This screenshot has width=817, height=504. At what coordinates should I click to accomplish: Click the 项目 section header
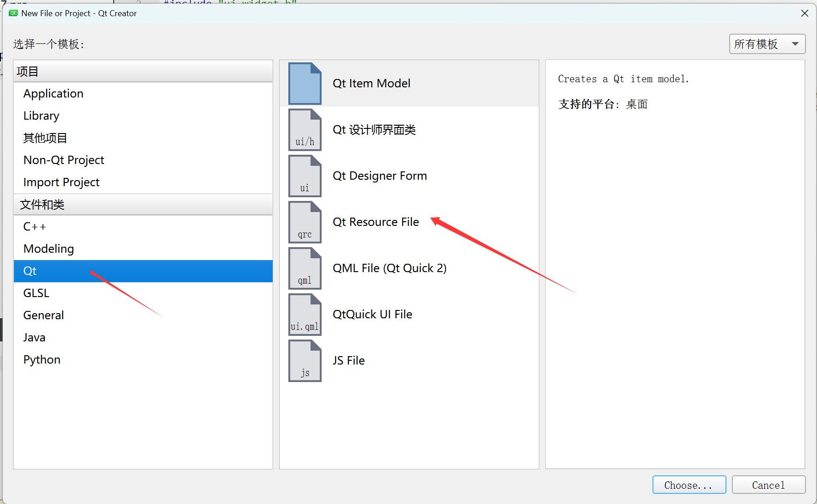143,71
